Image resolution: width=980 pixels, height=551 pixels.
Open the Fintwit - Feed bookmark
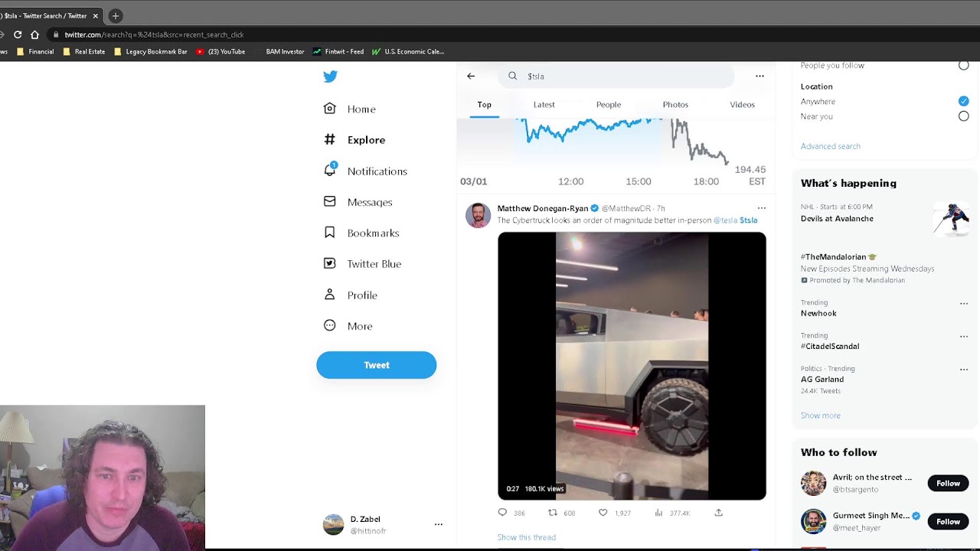(x=338, y=51)
